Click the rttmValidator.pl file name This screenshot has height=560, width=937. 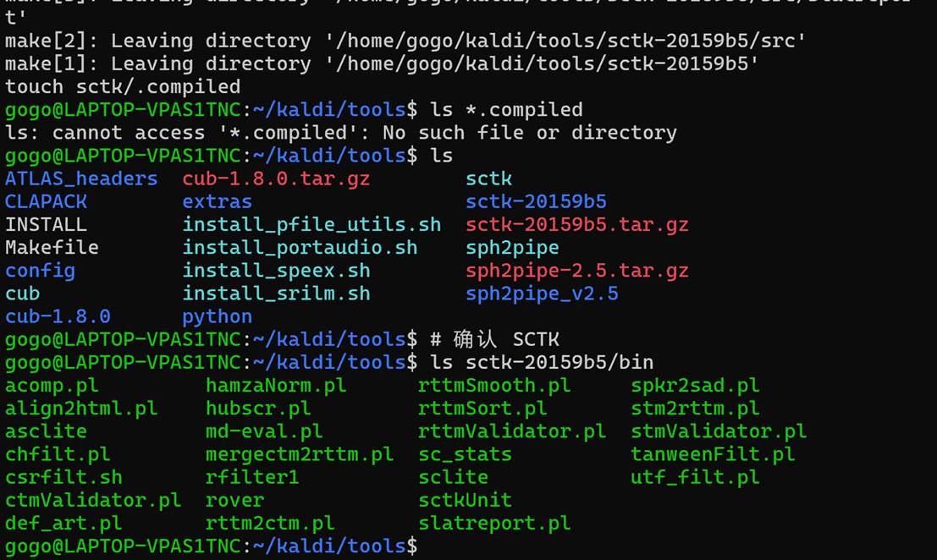(x=512, y=431)
